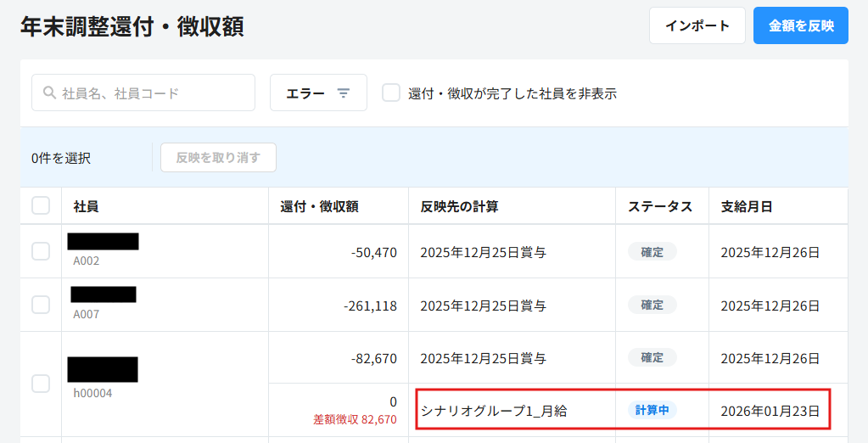Open the エラー filter dropdown
Screen dimensions: 868x443
pyautogui.click(x=318, y=93)
